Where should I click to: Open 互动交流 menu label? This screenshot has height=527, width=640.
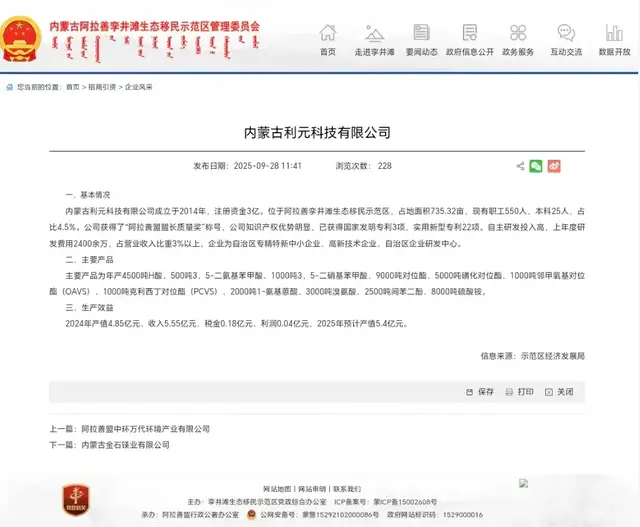(x=566, y=52)
